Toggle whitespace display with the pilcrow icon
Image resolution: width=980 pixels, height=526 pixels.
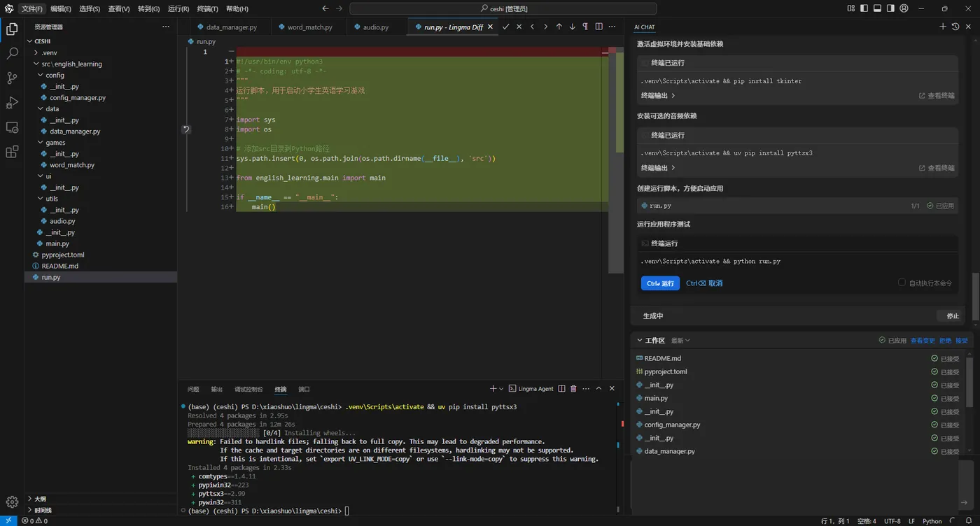pos(585,27)
